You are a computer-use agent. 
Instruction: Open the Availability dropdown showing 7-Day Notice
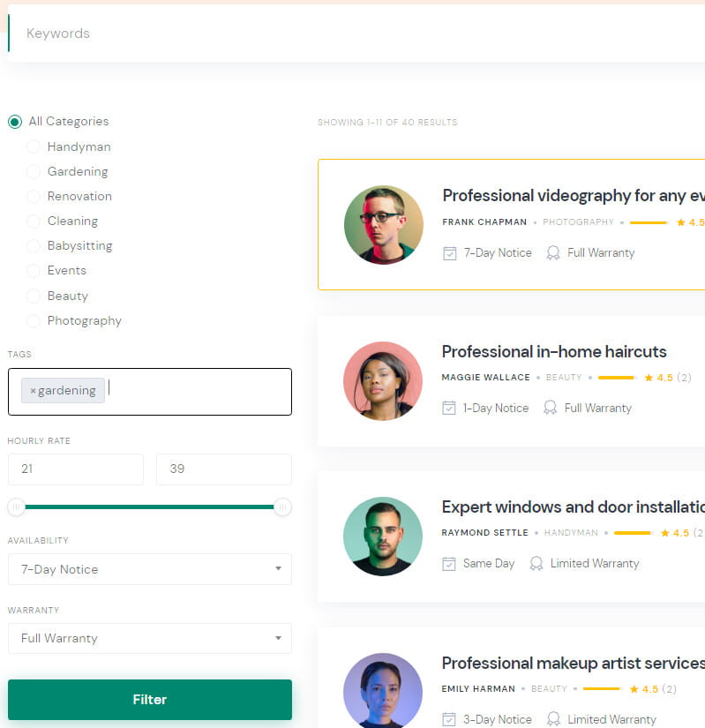tap(149, 569)
